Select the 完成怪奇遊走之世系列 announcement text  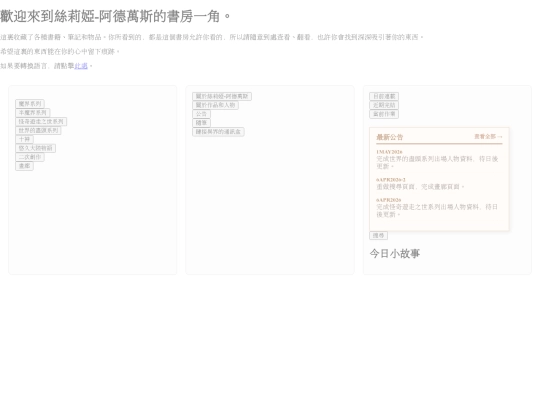[437, 210]
